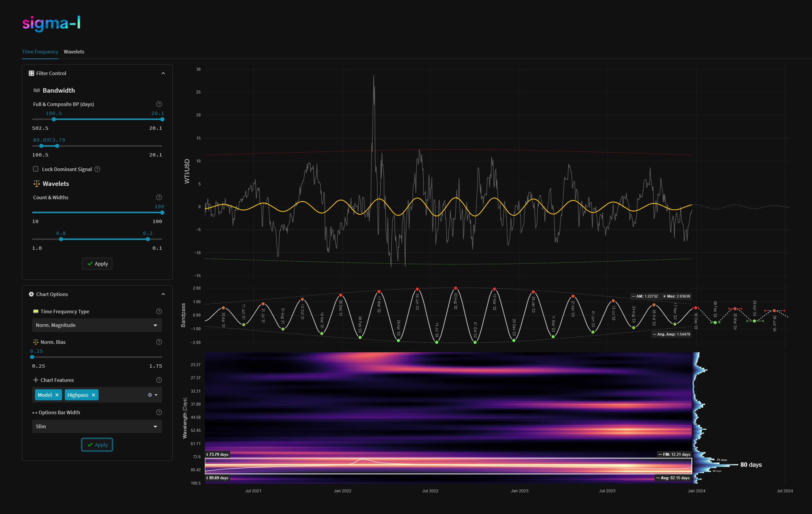Image resolution: width=812 pixels, height=514 pixels.
Task: Collapse the Filter Control panel
Action: tap(163, 73)
